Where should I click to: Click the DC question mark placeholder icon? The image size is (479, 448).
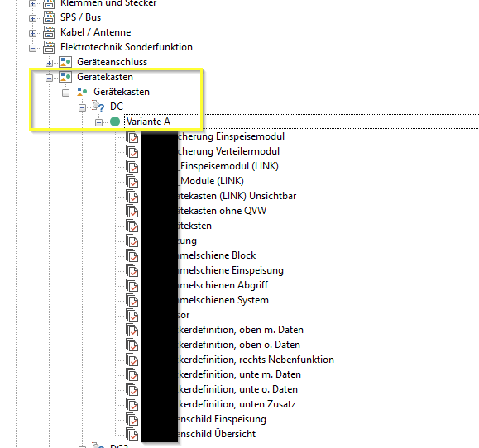98,107
